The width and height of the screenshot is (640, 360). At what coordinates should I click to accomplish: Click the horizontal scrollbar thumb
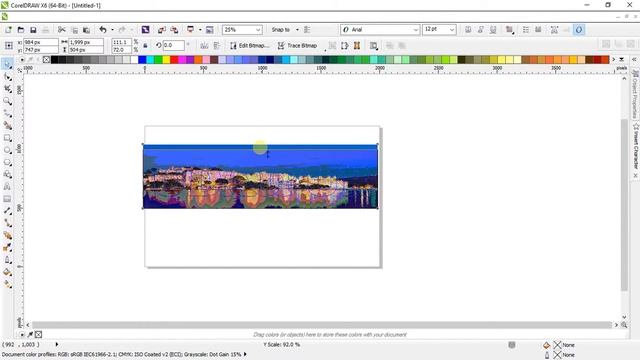[322, 325]
